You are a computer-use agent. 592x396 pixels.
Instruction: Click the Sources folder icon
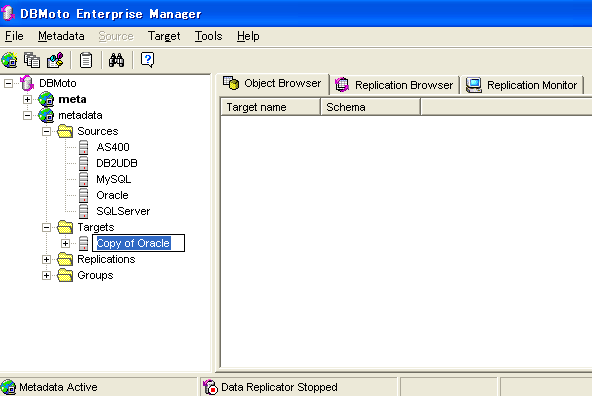point(65,131)
